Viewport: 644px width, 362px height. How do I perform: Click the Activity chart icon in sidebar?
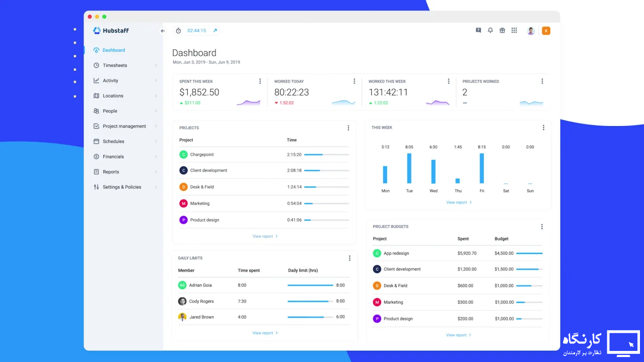[97, 80]
